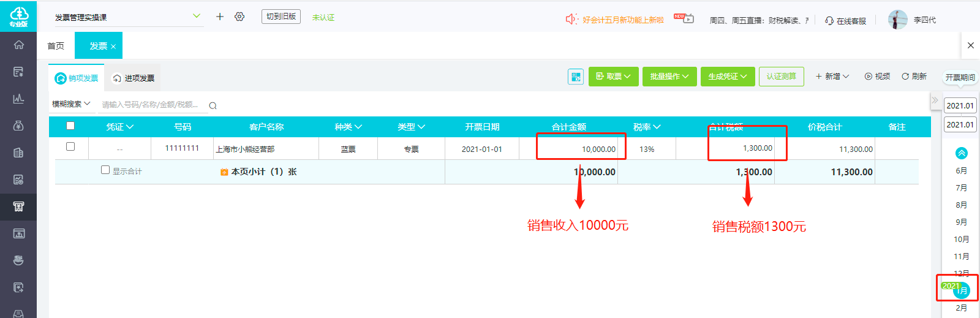Click the circular up-arrow above 6月
The height and width of the screenshot is (318, 980).
962,153
